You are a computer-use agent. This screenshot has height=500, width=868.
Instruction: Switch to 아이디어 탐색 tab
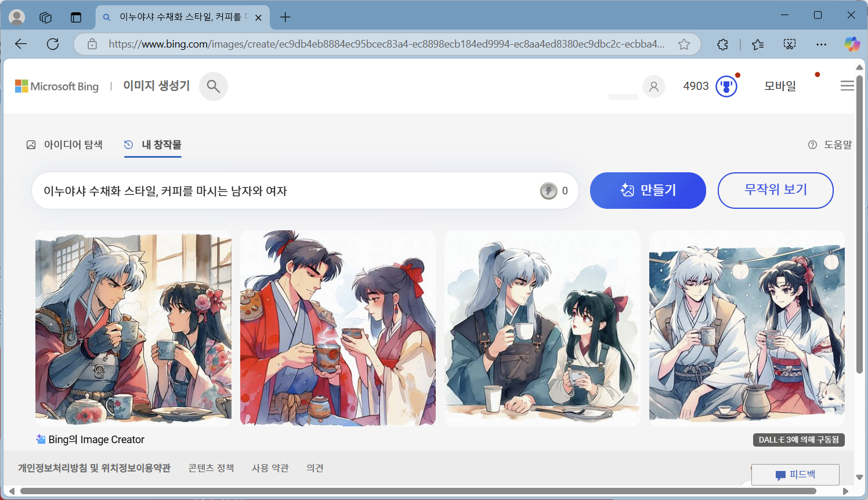pyautogui.click(x=64, y=144)
